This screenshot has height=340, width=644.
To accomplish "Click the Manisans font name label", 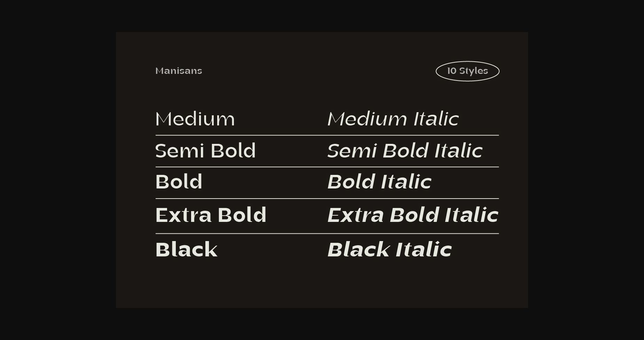I will (x=179, y=71).
